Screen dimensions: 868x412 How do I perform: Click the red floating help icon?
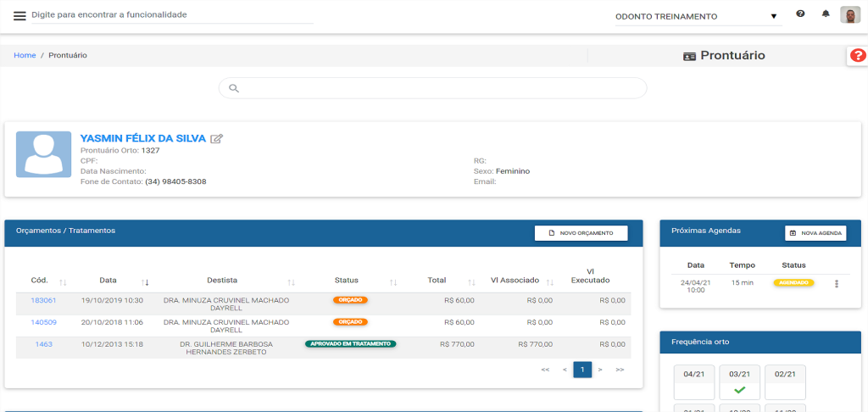tap(858, 56)
